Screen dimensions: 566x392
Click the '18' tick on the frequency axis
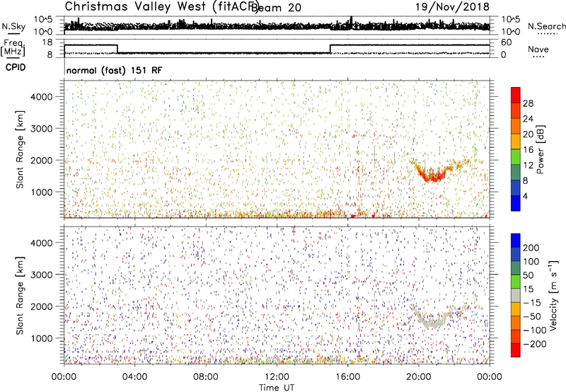[47, 42]
